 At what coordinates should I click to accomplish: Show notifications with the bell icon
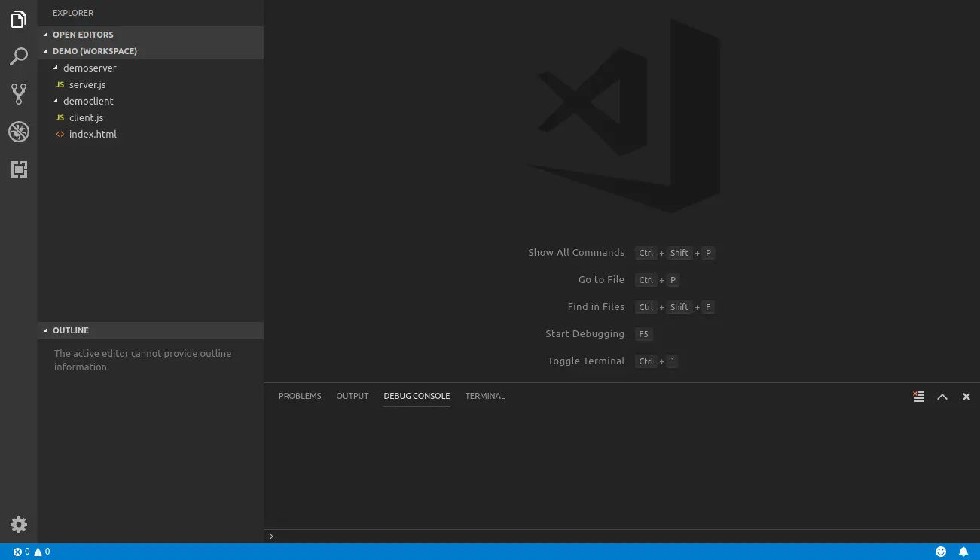pos(963,552)
